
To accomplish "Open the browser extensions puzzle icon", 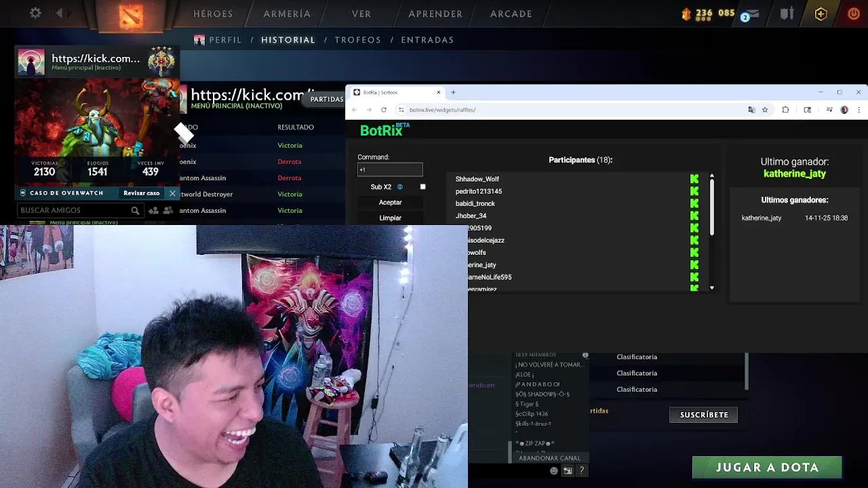I will point(785,110).
